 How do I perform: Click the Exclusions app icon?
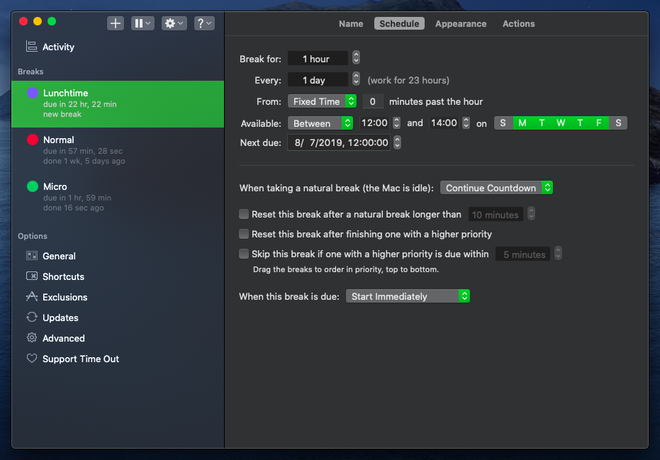(x=32, y=297)
